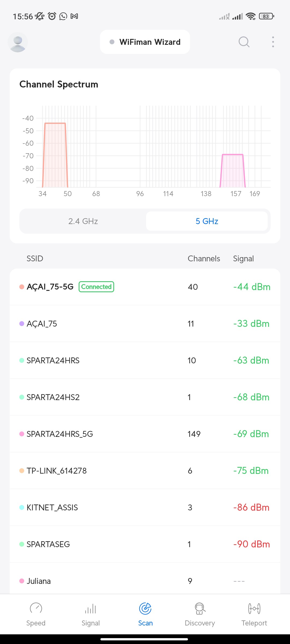Viewport: 290px width, 644px height.
Task: Tap the Signal column header
Action: (243, 259)
